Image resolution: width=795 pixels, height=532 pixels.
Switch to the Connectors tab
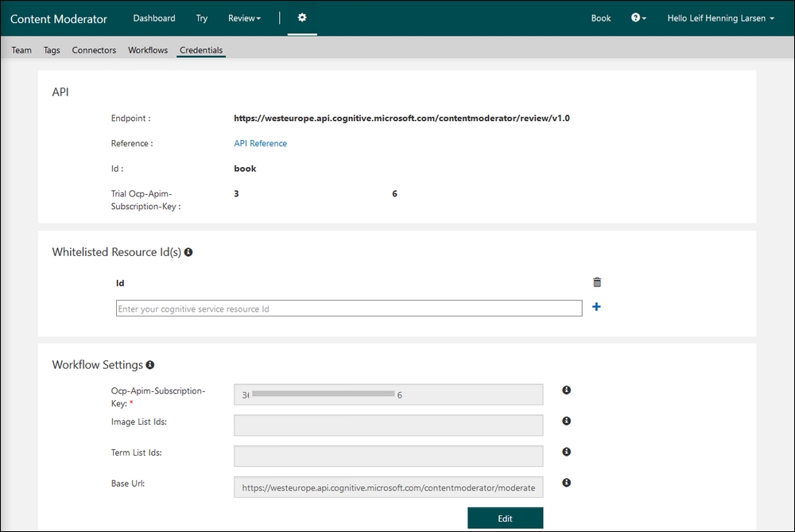(x=94, y=50)
